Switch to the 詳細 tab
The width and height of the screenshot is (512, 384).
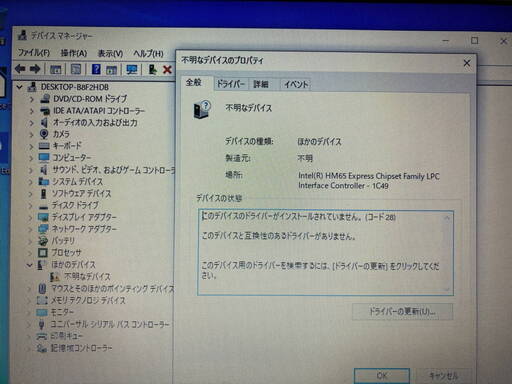coord(261,84)
